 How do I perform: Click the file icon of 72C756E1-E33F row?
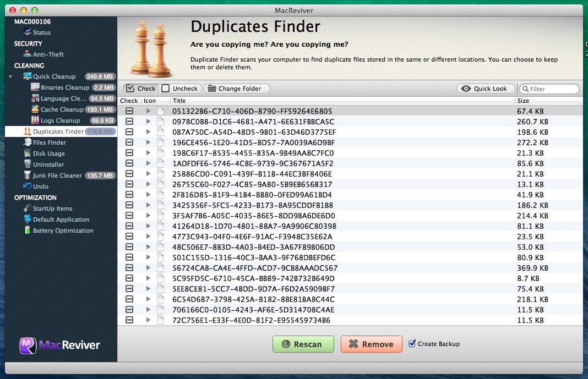(161, 320)
